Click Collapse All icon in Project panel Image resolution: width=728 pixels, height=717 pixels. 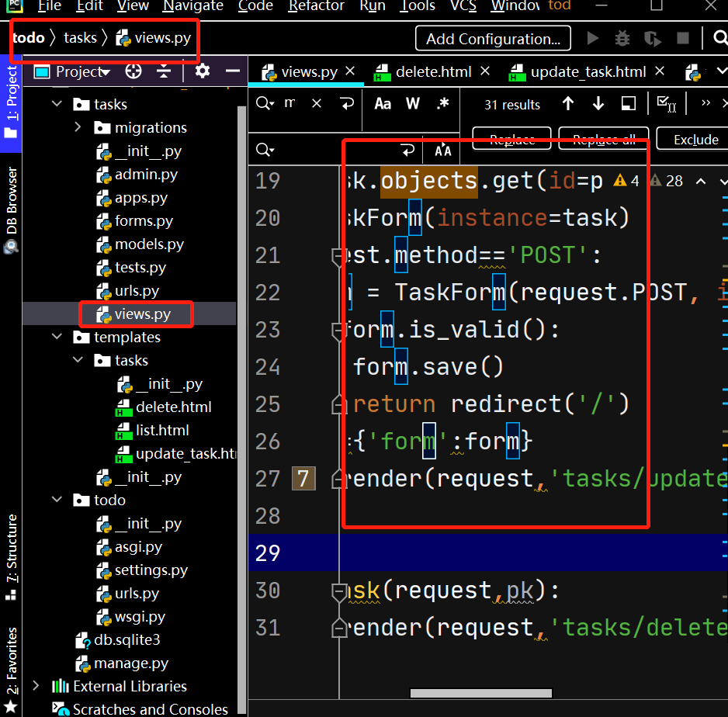tap(164, 71)
